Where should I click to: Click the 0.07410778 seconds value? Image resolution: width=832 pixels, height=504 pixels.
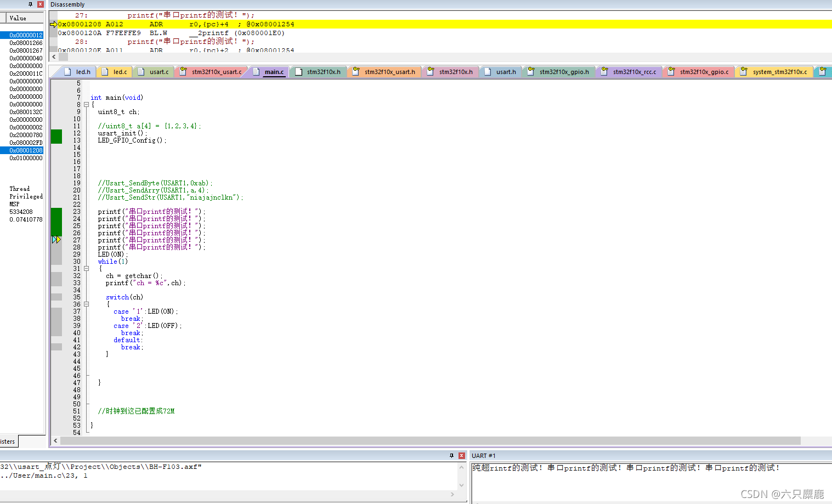26,219
